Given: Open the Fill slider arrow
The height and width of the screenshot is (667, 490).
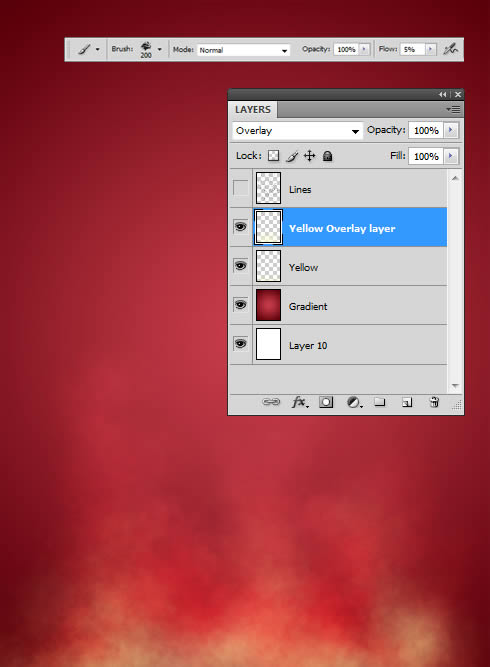Looking at the screenshot, I should [451, 156].
